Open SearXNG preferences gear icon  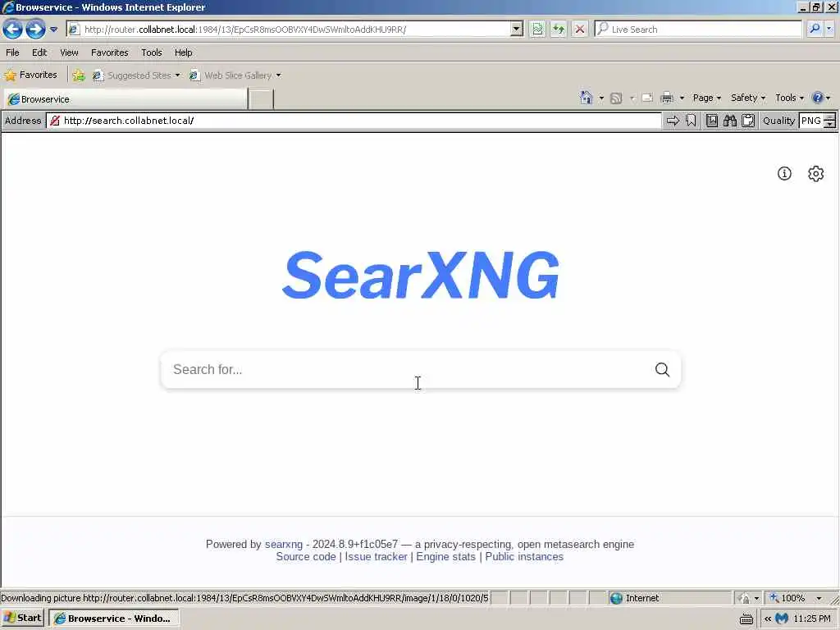click(815, 174)
